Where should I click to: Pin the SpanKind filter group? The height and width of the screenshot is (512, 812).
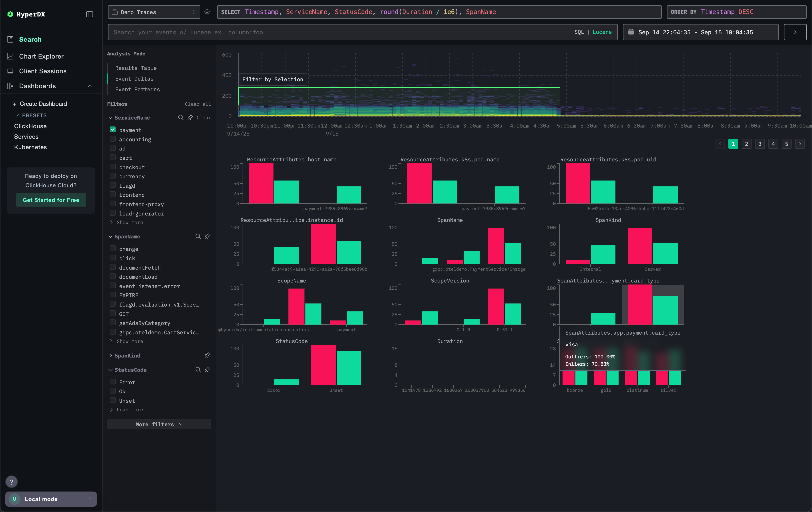[207, 355]
